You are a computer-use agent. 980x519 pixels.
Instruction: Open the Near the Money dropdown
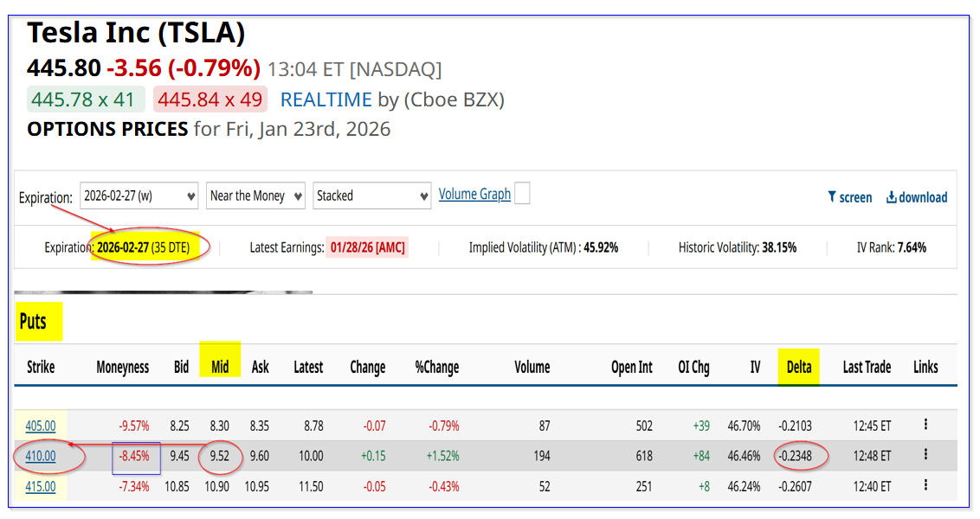(x=255, y=195)
